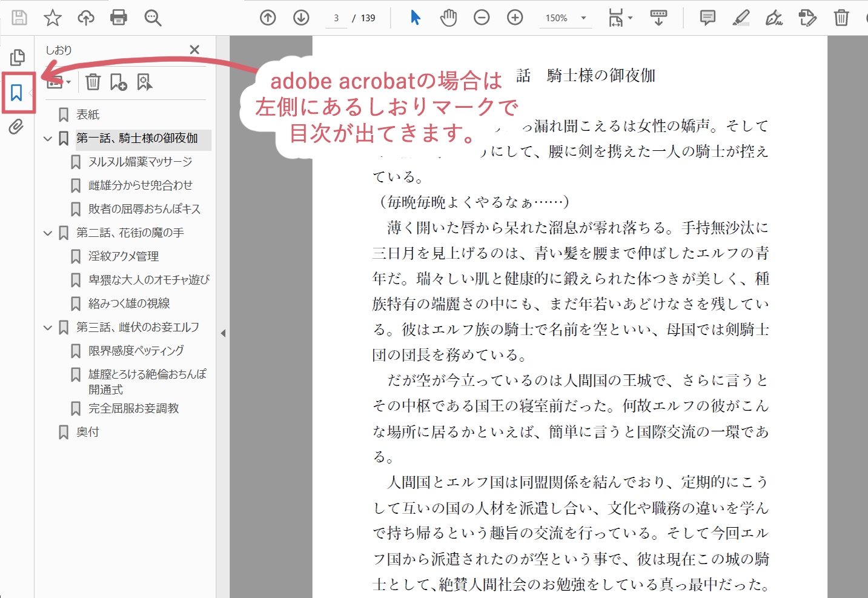Screen dimensions: 868x598
Task: Jump to the 奥付 bookmark
Action: point(87,432)
